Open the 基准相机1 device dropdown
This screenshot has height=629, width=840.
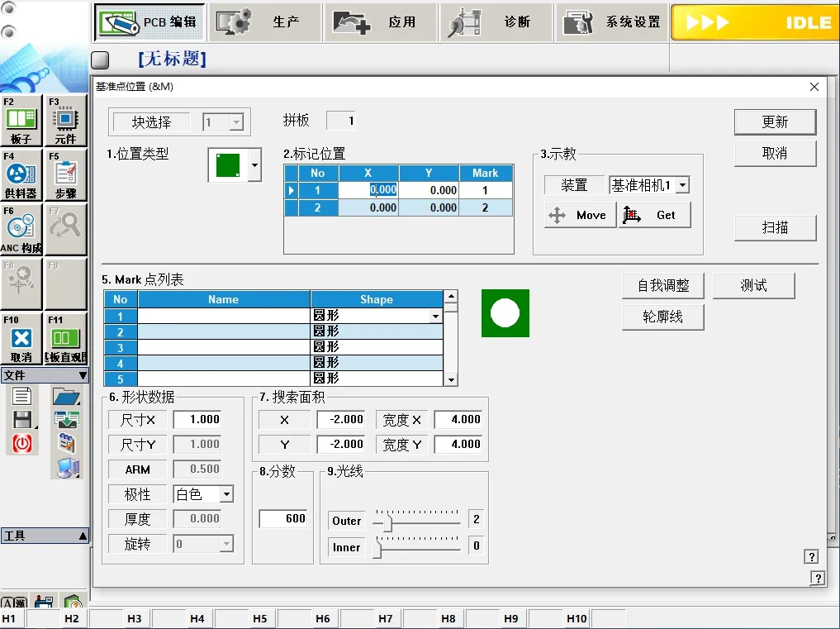(682, 186)
